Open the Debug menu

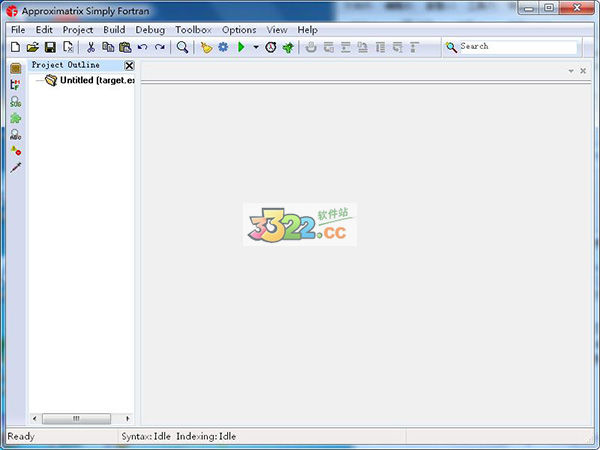[x=150, y=30]
